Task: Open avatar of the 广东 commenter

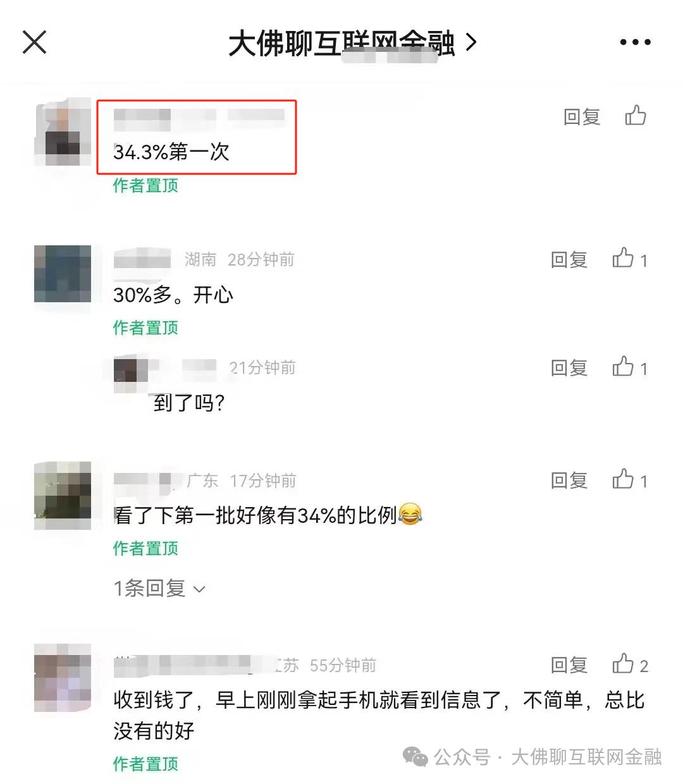Action: [x=63, y=495]
